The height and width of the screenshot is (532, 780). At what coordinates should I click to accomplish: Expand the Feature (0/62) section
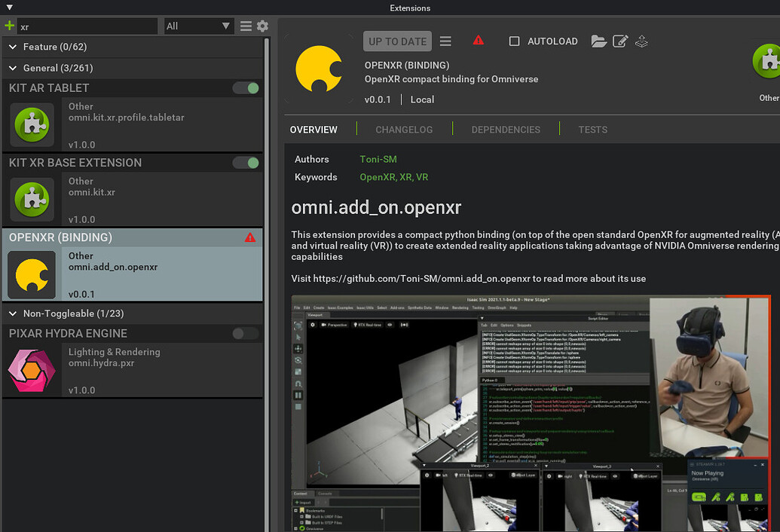point(11,47)
